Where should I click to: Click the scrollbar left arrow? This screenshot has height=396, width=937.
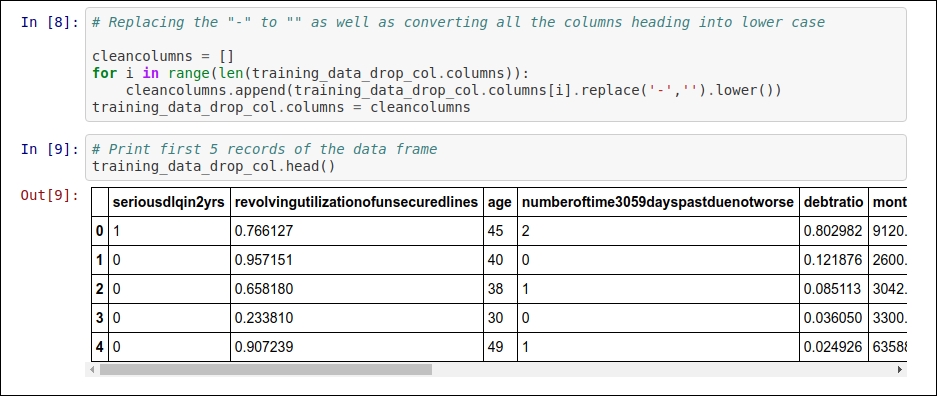pos(92,370)
